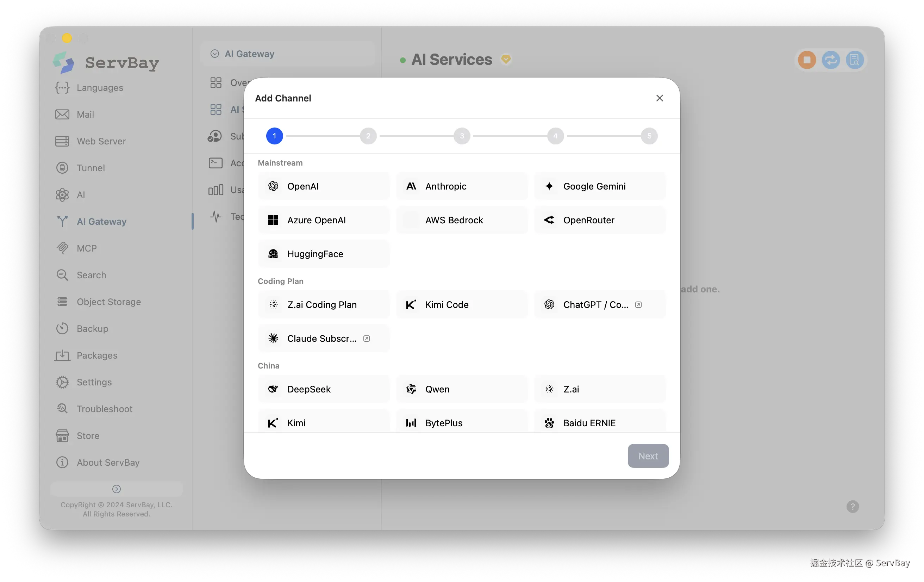The height and width of the screenshot is (582, 924).
Task: Click the DeepSeek whale icon
Action: point(273,389)
